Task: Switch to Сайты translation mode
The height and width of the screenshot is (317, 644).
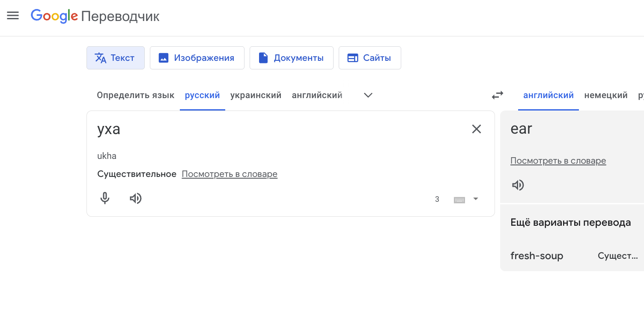Action: coord(370,58)
